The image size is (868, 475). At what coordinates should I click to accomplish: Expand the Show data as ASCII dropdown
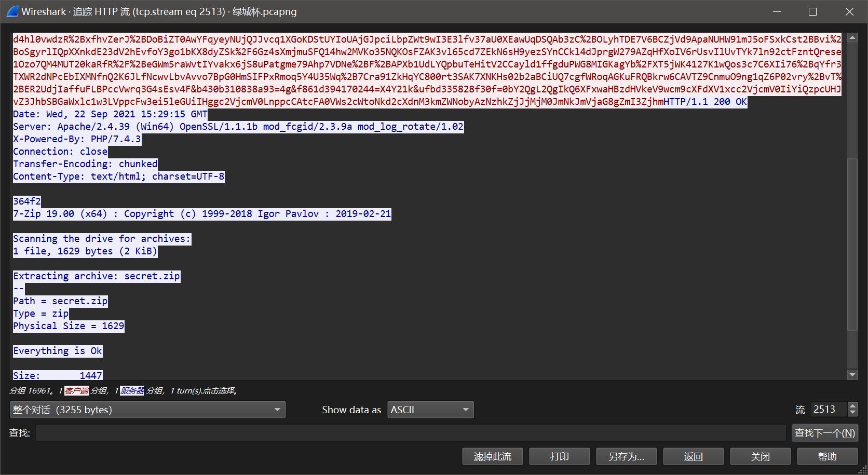(x=430, y=410)
